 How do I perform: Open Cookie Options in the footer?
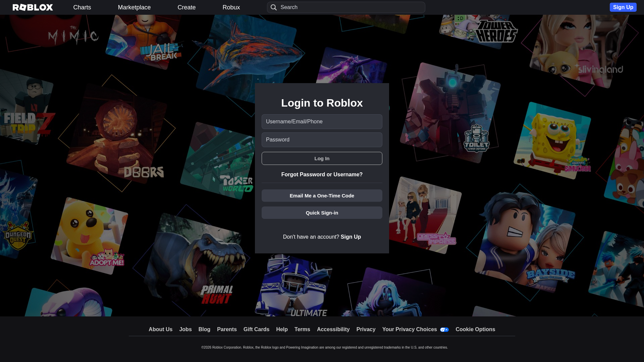[x=475, y=329]
